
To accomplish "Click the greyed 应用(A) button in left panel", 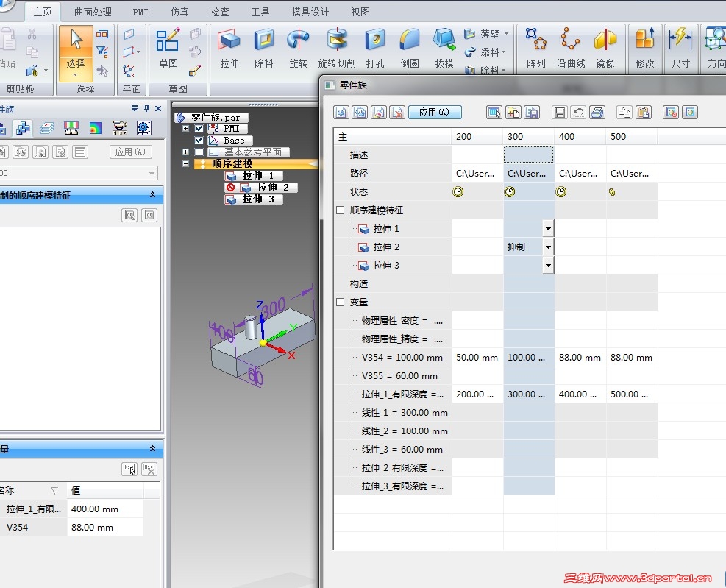I will 131,152.
